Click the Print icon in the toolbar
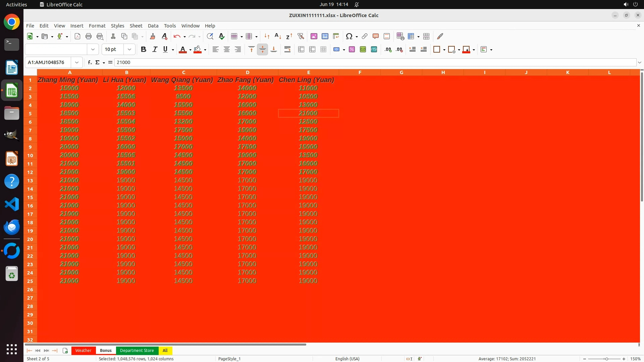The width and height of the screenshot is (644, 362). click(89, 36)
